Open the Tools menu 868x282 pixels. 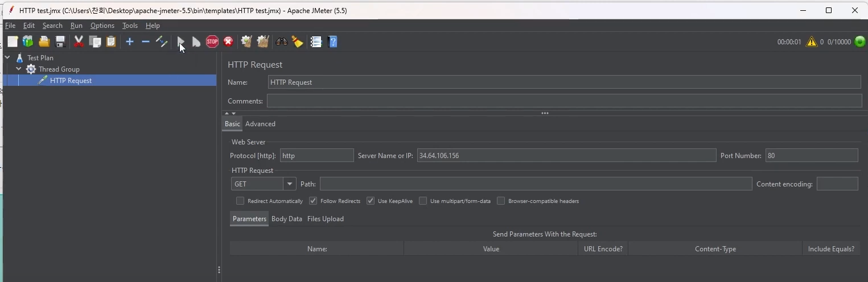pos(130,26)
